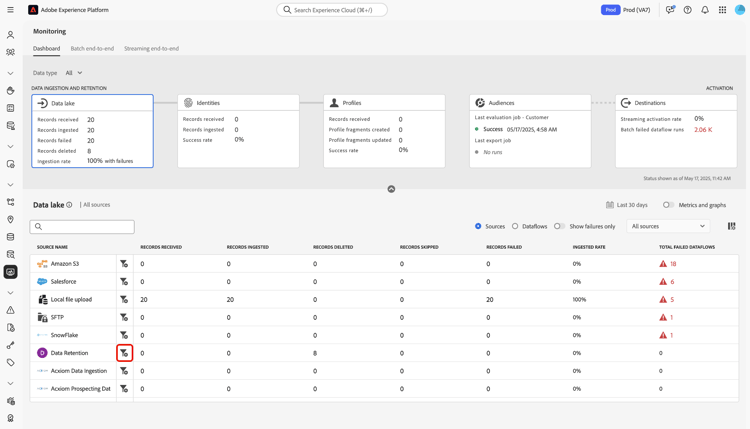750x429 pixels.
Task: Open the notifications bell
Action: click(705, 10)
